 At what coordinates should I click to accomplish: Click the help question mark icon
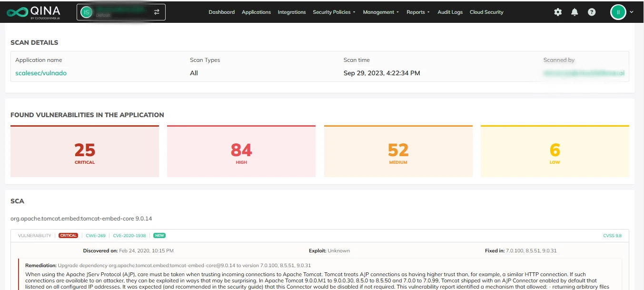click(x=592, y=12)
